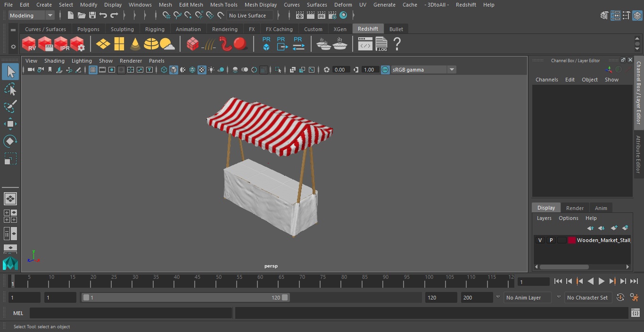Open the Redshift menu
Image resolution: width=644 pixels, height=332 pixels.
click(x=466, y=5)
